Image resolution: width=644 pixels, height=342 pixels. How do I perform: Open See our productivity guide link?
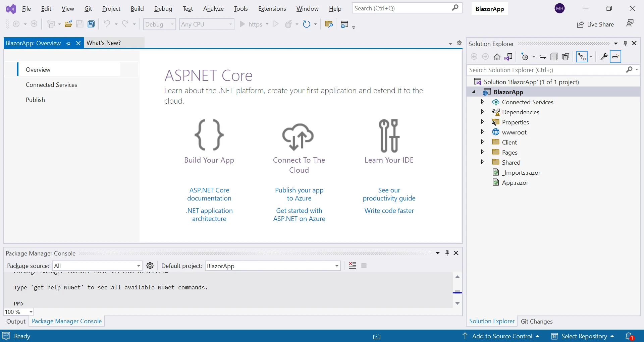coord(389,194)
